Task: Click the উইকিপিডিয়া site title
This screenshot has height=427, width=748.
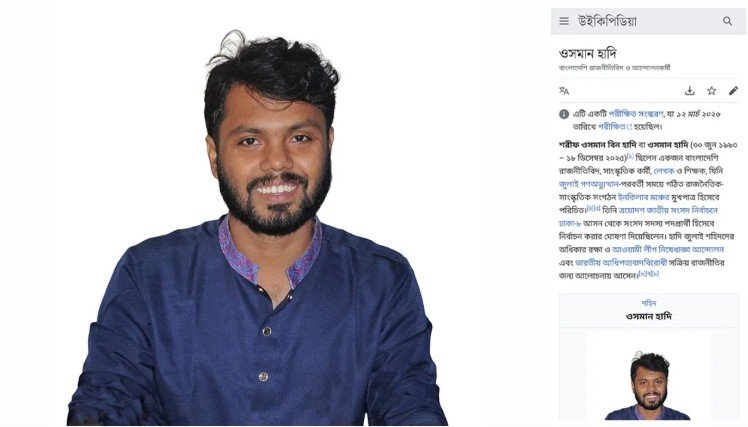Action: coord(607,21)
